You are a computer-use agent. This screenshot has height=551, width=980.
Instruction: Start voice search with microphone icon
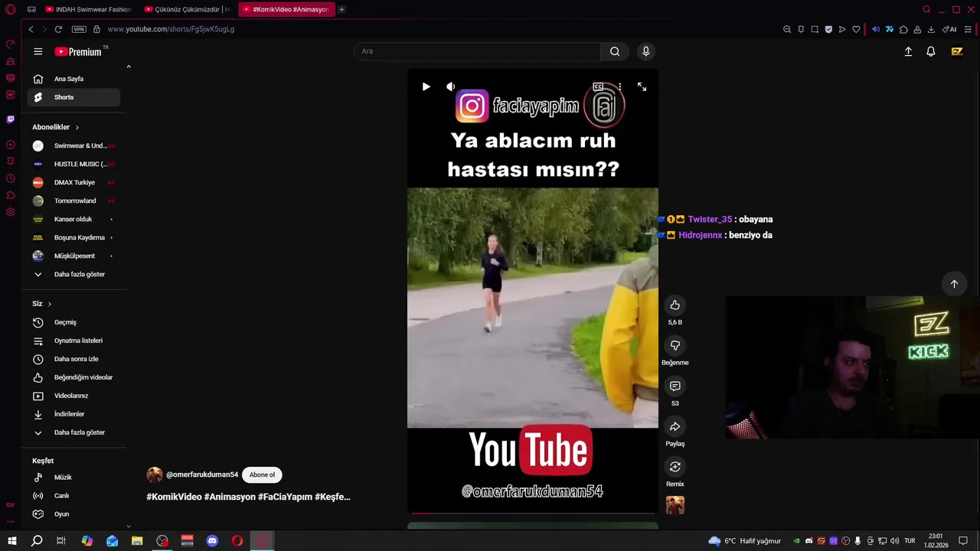click(x=645, y=51)
